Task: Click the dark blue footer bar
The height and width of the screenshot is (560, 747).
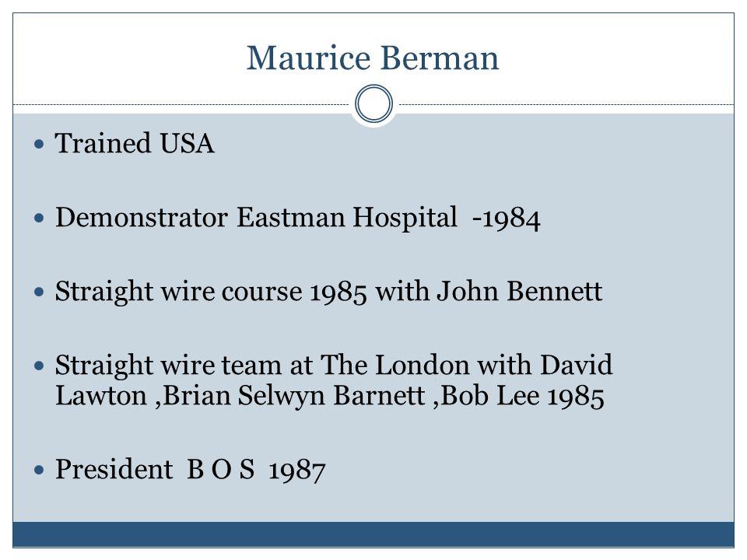Action: 373,535
